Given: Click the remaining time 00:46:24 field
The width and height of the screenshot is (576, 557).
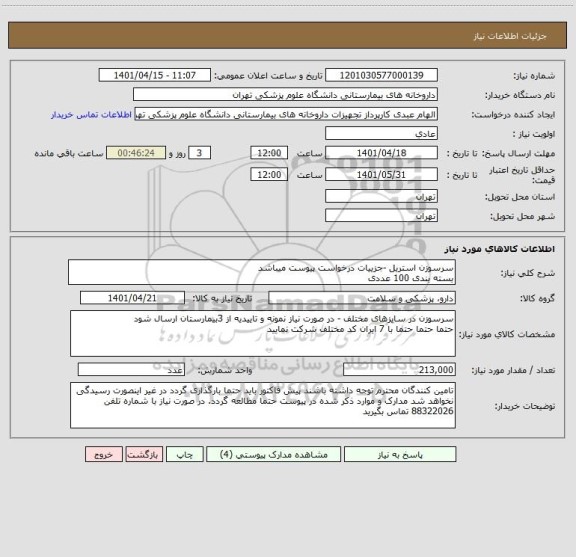Looking at the screenshot, I should tap(136, 153).
